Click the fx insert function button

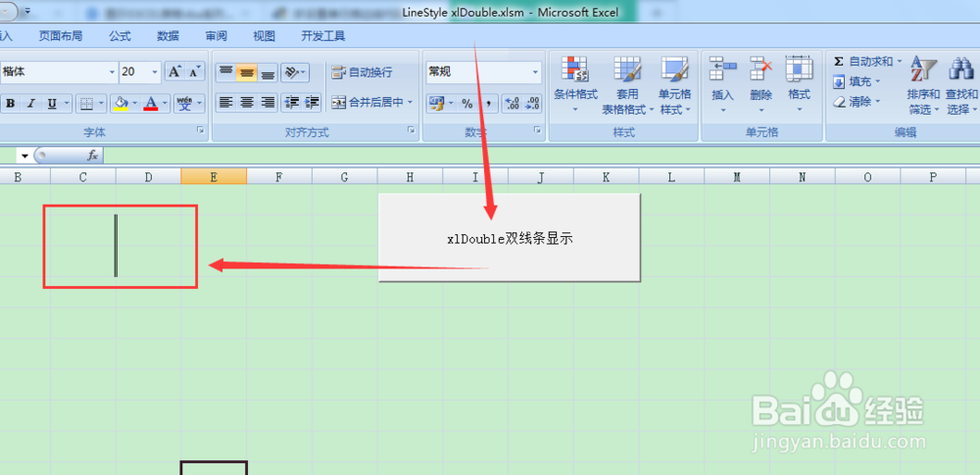tap(92, 155)
